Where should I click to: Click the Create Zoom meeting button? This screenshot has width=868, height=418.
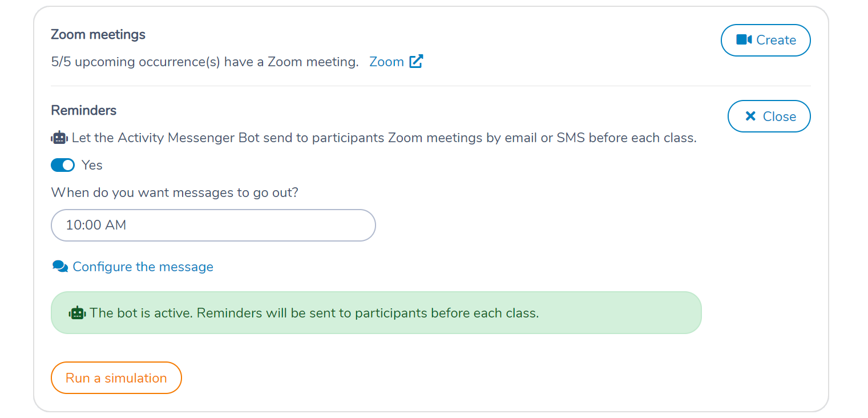click(x=766, y=40)
